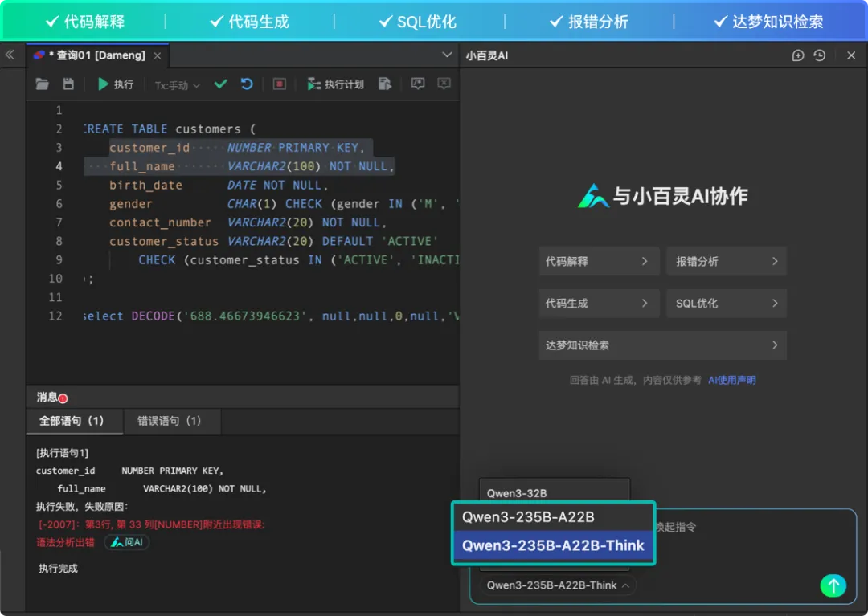Click the 问AI button beside the error
Viewport: 868px width, 616px height.
coord(127,542)
